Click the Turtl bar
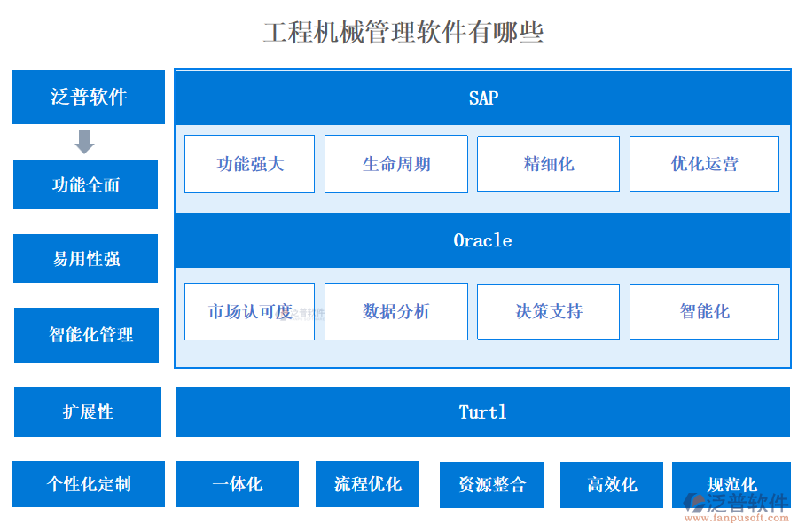798x532 pixels. (x=482, y=411)
